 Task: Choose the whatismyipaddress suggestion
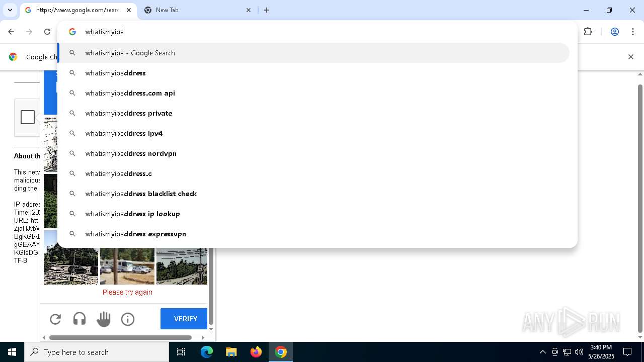(x=313, y=73)
